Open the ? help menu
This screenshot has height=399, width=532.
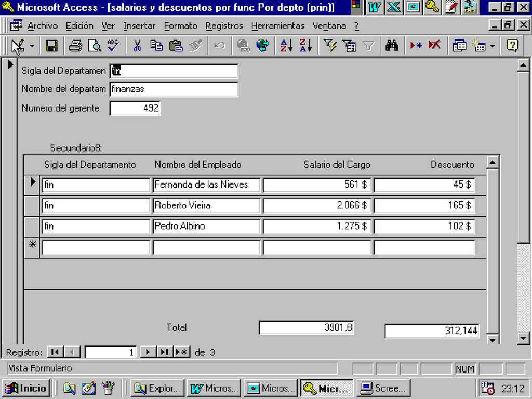pyautogui.click(x=356, y=26)
